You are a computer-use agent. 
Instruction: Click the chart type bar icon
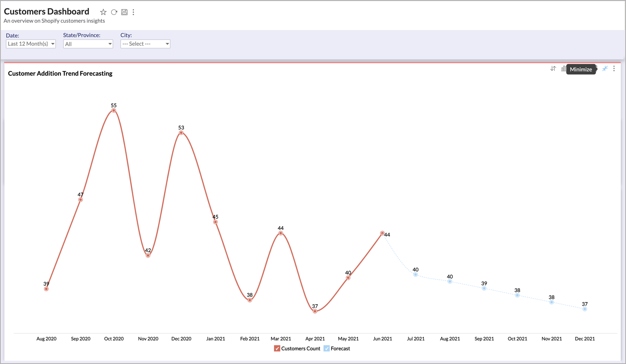coord(563,69)
